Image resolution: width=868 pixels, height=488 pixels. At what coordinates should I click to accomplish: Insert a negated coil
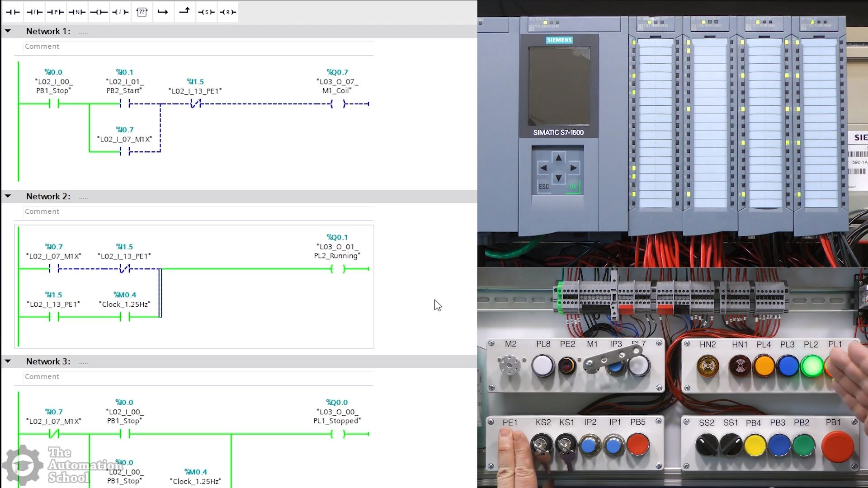coord(120,12)
